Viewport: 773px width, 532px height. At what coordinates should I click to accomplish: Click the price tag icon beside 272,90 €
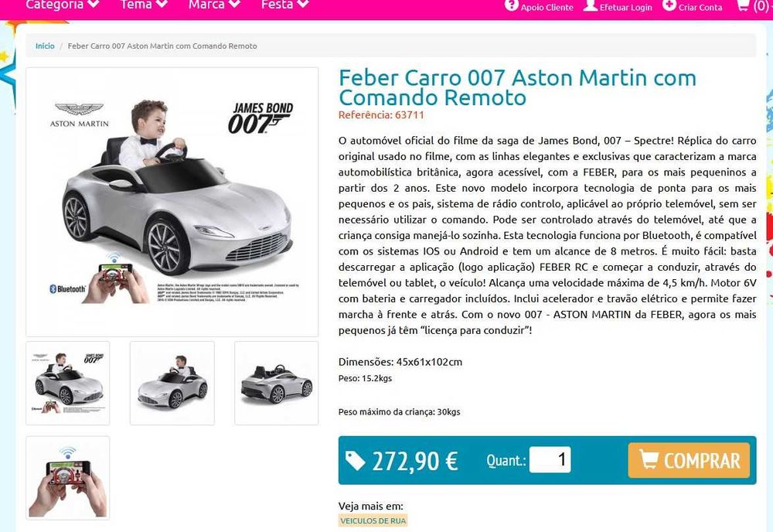tap(356, 461)
